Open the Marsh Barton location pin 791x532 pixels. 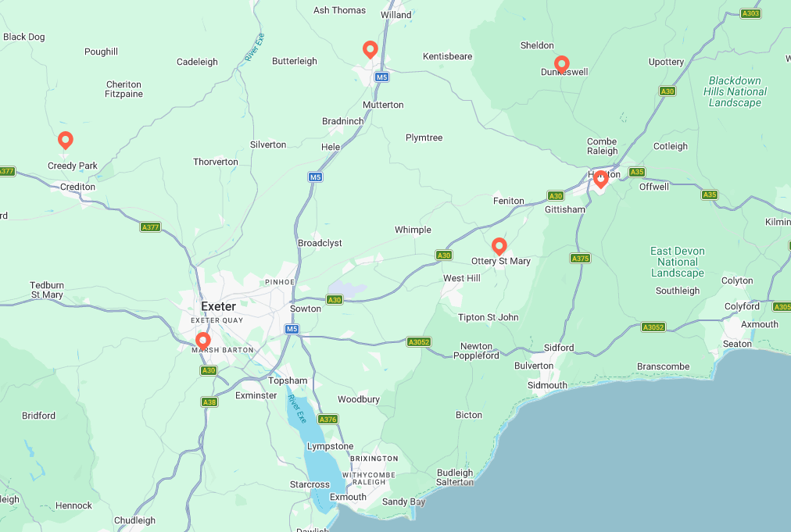tap(202, 341)
